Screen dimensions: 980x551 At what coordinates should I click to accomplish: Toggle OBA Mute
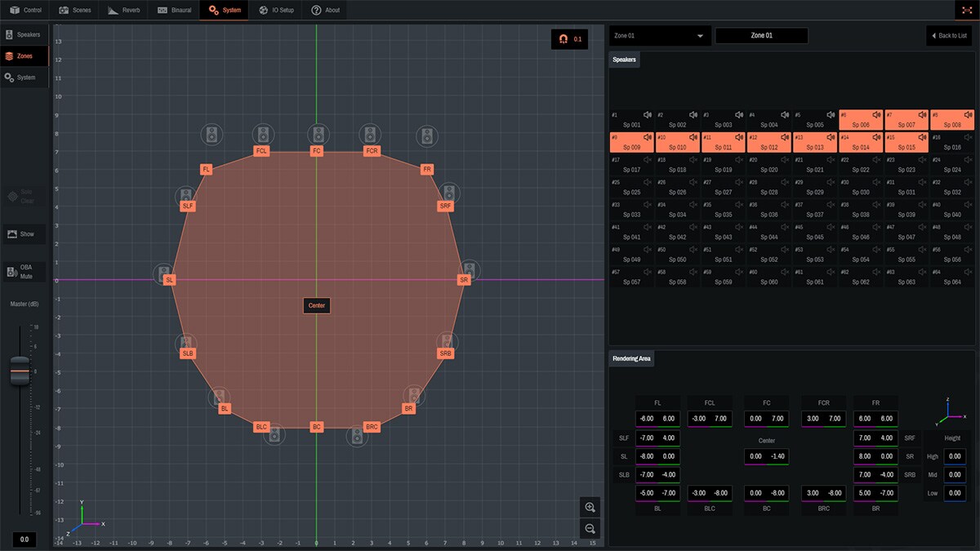(24, 271)
